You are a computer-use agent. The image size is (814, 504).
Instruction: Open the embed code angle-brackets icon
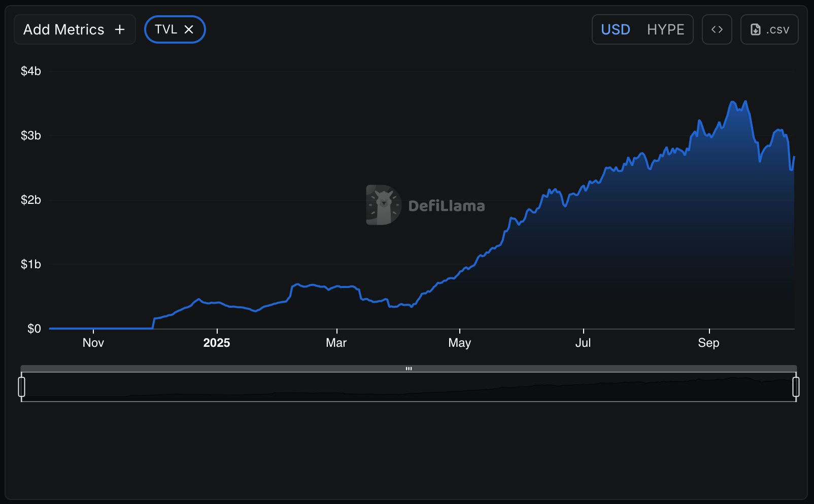point(717,30)
